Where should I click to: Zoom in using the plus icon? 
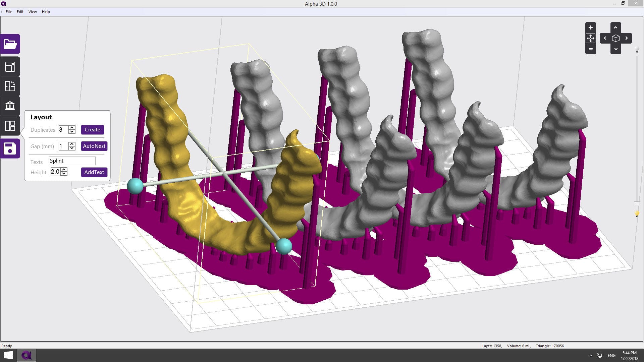pyautogui.click(x=591, y=27)
